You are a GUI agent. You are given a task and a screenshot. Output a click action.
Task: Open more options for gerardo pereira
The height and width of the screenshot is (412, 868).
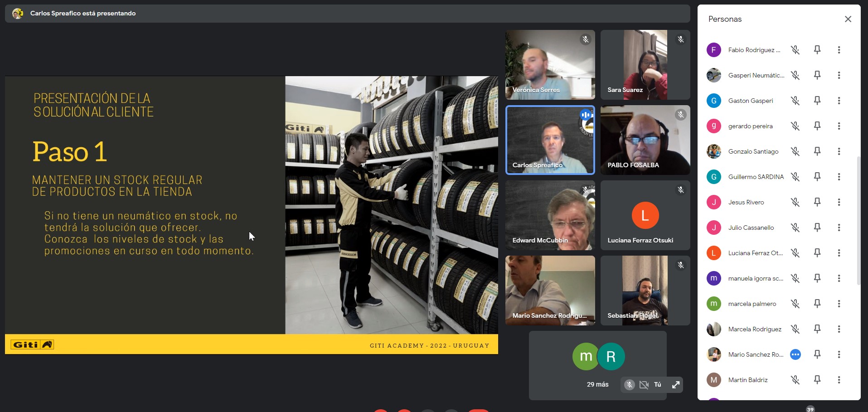(839, 126)
